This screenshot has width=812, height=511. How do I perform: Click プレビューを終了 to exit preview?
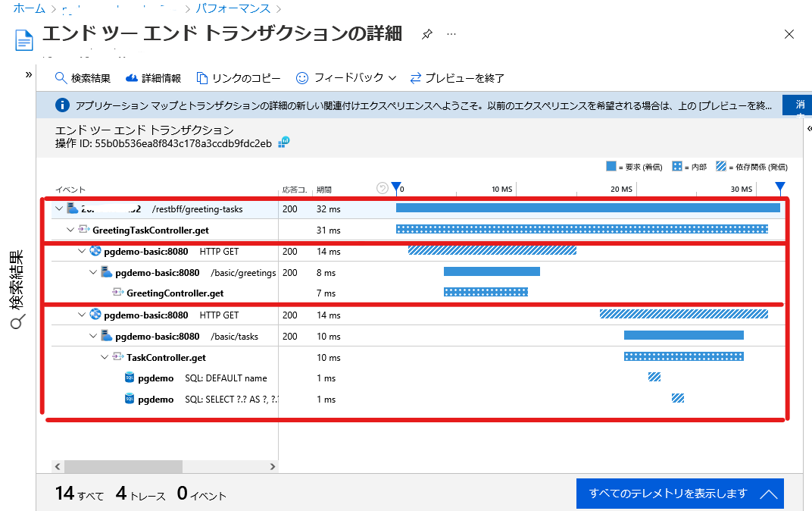pyautogui.click(x=458, y=78)
